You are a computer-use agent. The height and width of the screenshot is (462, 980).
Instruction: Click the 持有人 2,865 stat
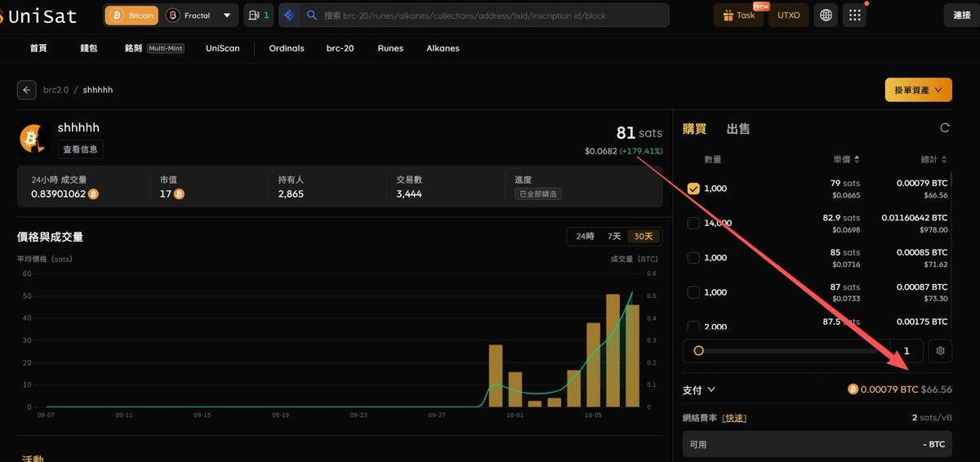[x=291, y=187]
